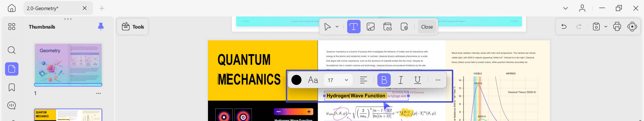644x121 pixels.
Task: Click the QUANTUM MECHANICS title text
Action: point(249,70)
